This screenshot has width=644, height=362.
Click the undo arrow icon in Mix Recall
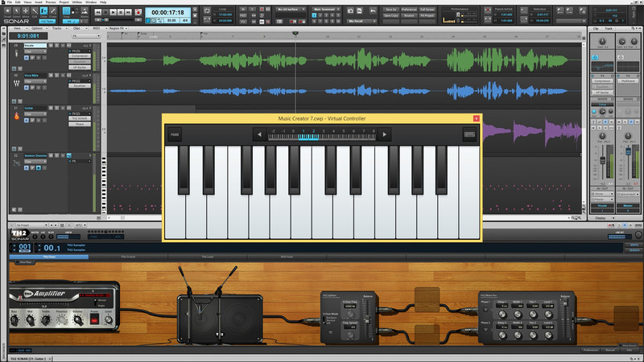click(373, 11)
